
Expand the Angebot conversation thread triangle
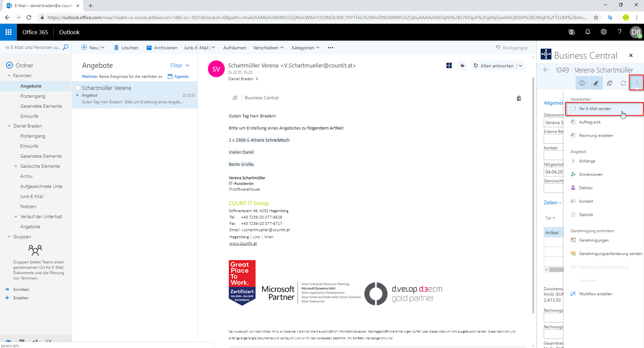point(77,95)
